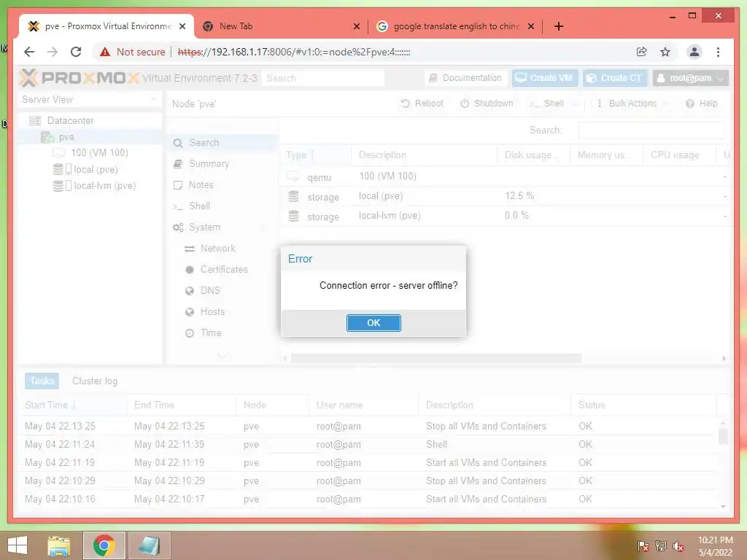Click Create VM button
Screen dimensions: 747x560
544,78
